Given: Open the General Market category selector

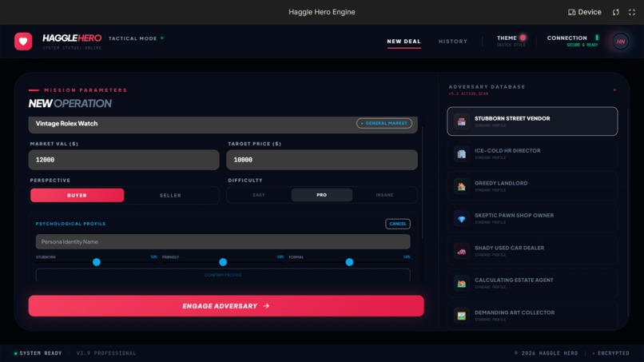Looking at the screenshot, I should coord(384,123).
